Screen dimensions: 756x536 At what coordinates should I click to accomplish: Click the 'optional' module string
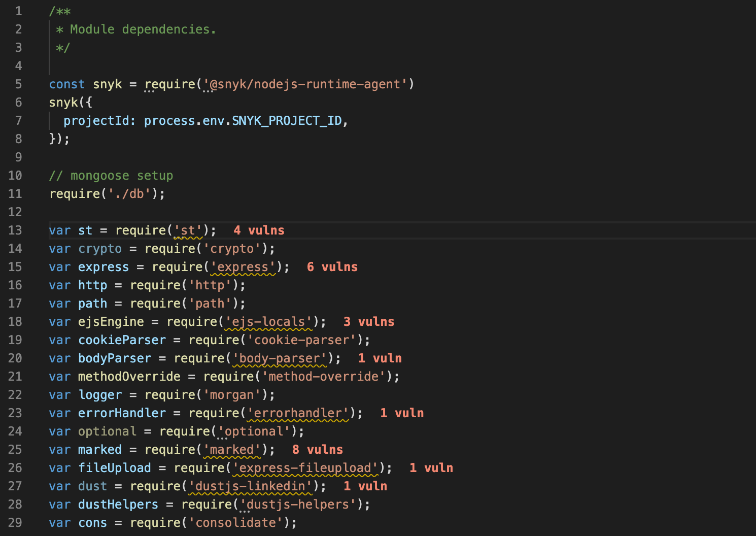click(254, 431)
